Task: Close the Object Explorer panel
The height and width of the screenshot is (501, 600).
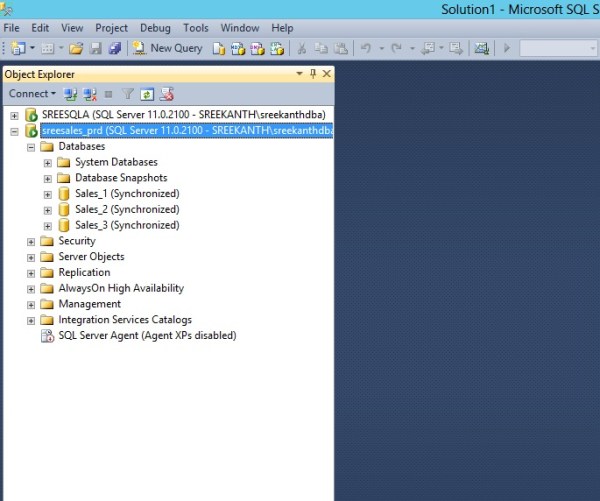Action: click(x=326, y=74)
